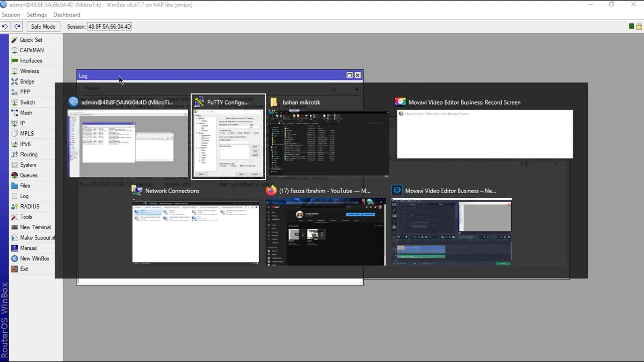Click the padlock icon in toolbar

coord(639,27)
